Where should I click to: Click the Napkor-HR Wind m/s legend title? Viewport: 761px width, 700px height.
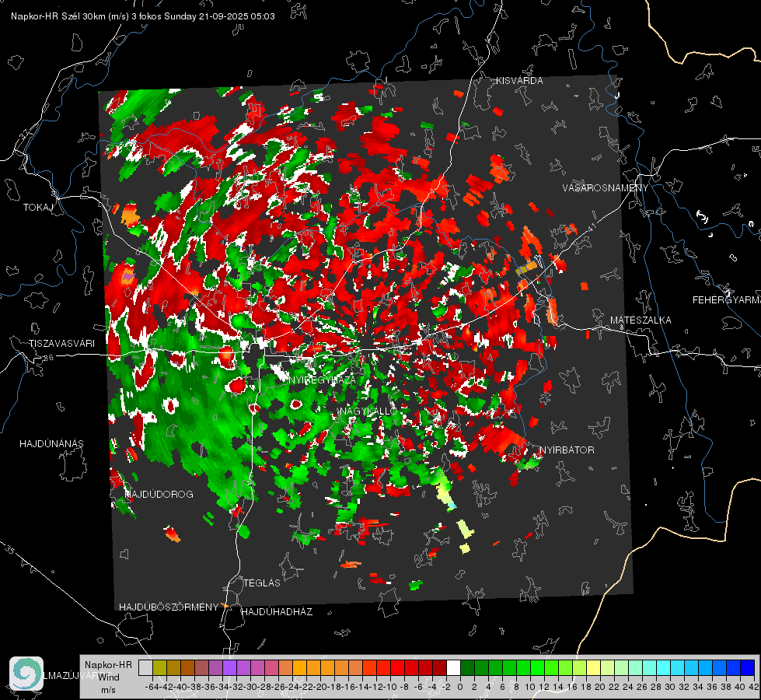click(x=108, y=677)
